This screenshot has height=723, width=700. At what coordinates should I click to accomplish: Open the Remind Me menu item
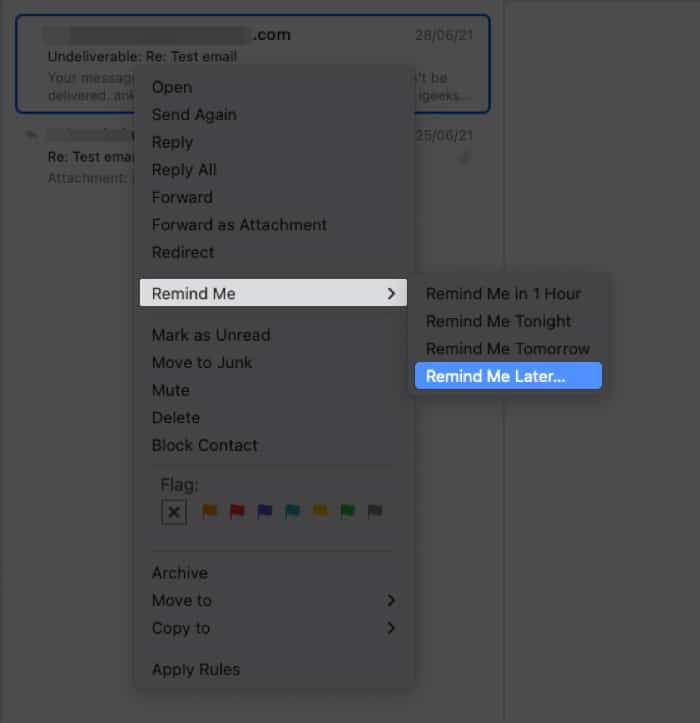[273, 293]
